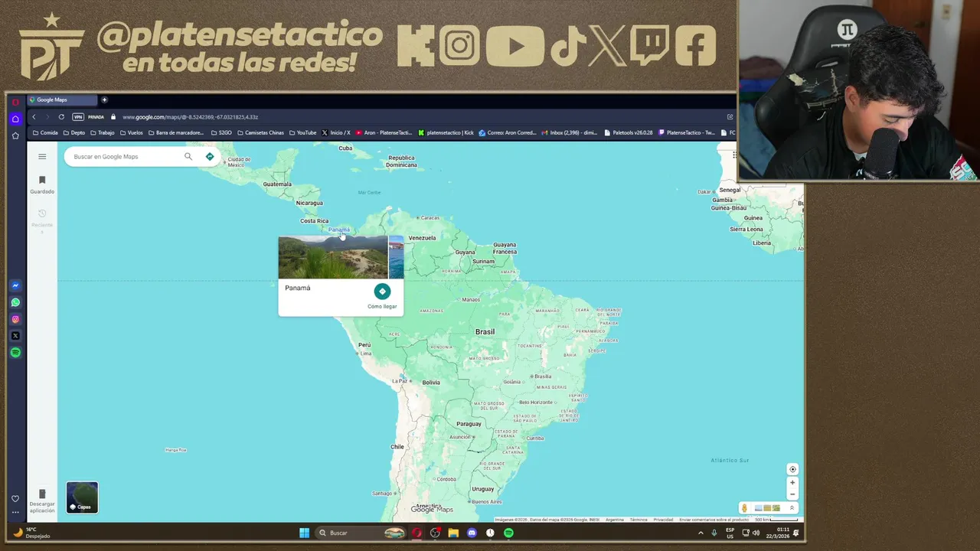
Task: Open the three-dot sidebar setup menu
Action: (x=15, y=512)
